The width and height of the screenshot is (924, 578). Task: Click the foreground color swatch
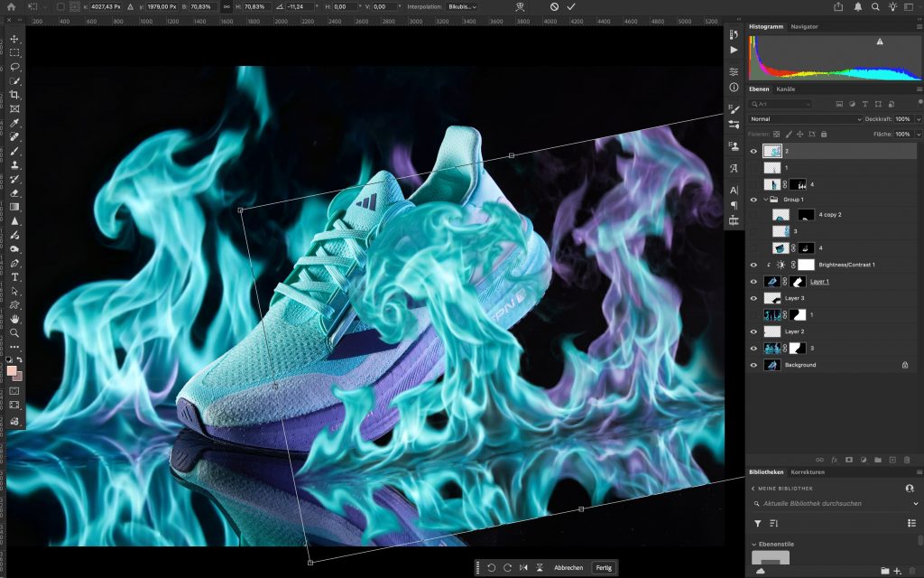(12, 371)
